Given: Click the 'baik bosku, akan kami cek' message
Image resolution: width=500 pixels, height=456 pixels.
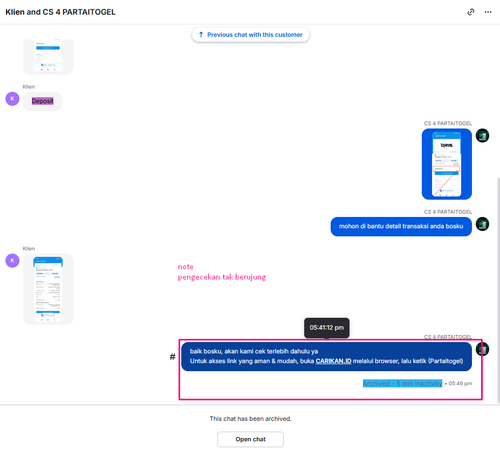Looking at the screenshot, I should [x=326, y=356].
